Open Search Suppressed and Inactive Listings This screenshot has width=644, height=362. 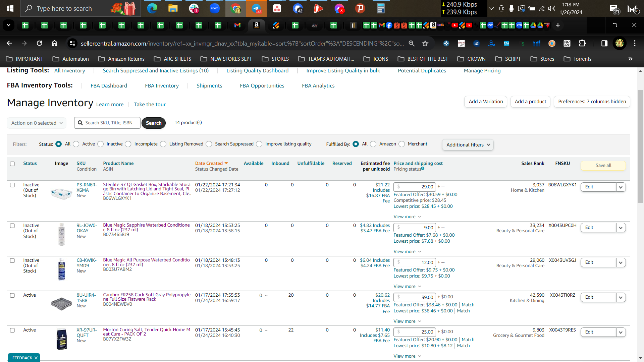click(156, 71)
